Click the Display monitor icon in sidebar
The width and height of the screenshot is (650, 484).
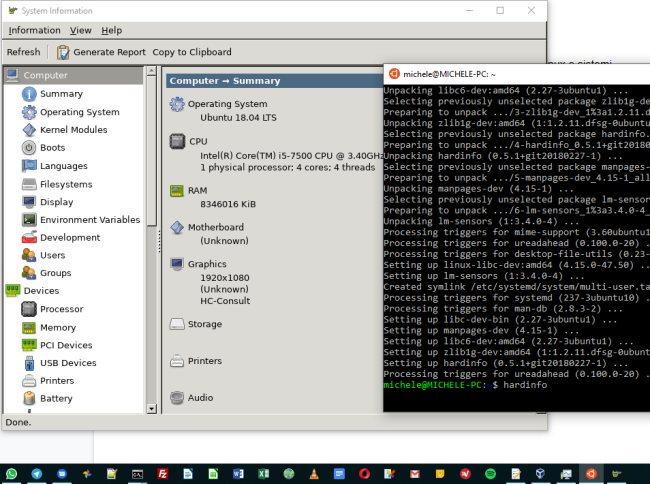coord(29,202)
